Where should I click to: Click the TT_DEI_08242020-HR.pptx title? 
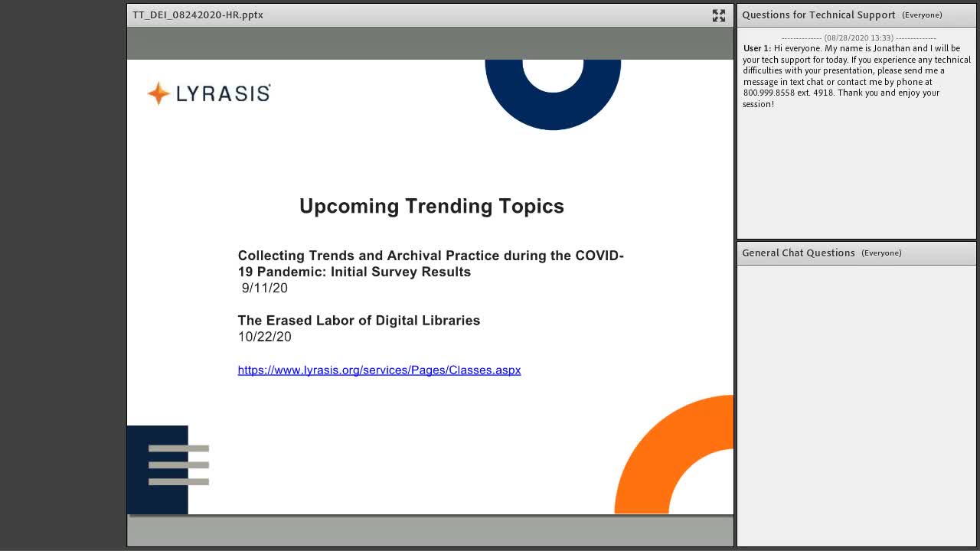(198, 15)
